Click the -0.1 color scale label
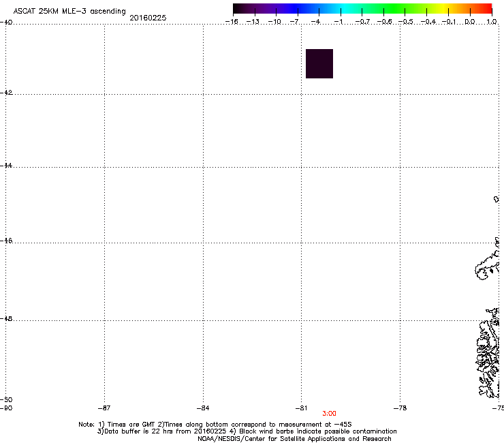Image resolution: width=504 pixels, height=443 pixels. tap(449, 22)
